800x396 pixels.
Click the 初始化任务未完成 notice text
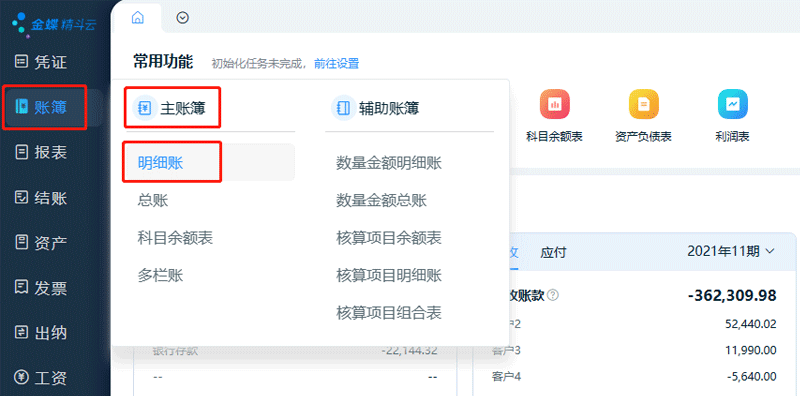[260, 64]
